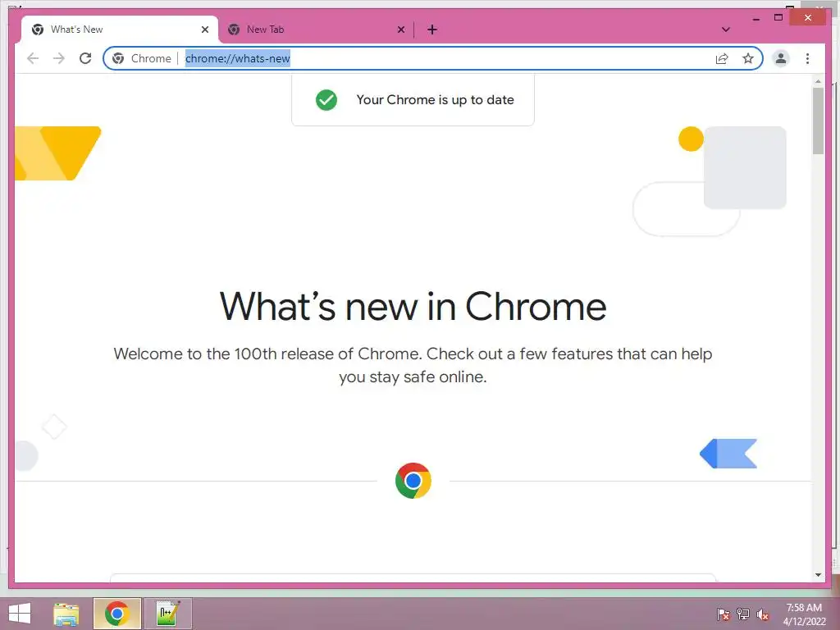This screenshot has height=630, width=840.
Task: Share this page icon in address bar
Action: tap(722, 58)
